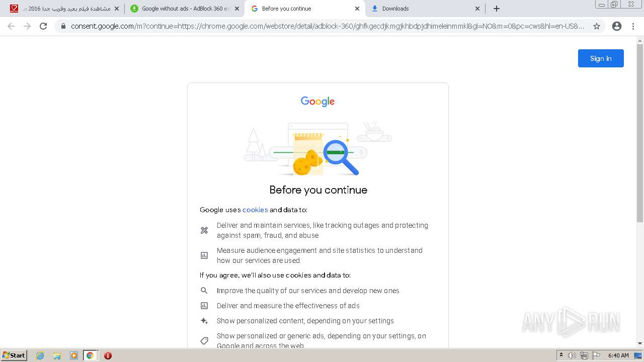
Task: Click the tag icon beside personalized or generic ads
Action: [204, 341]
